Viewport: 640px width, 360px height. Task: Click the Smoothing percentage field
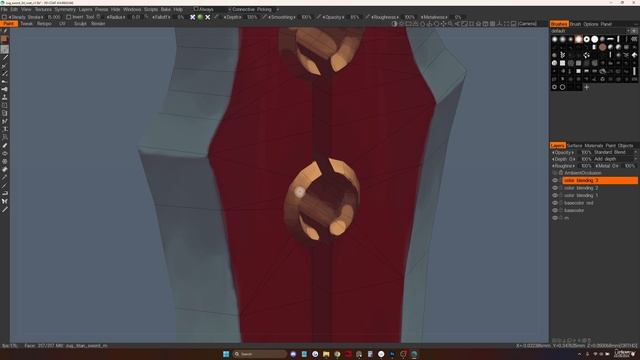click(x=306, y=17)
